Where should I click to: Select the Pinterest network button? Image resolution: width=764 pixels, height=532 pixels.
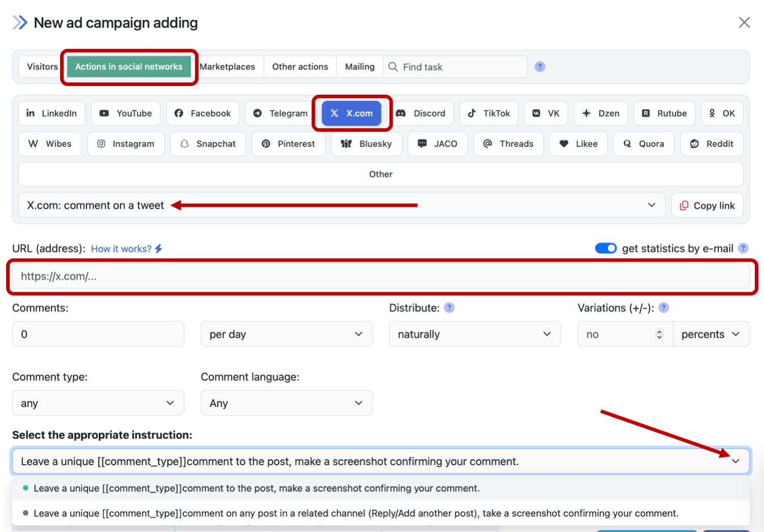tap(288, 144)
